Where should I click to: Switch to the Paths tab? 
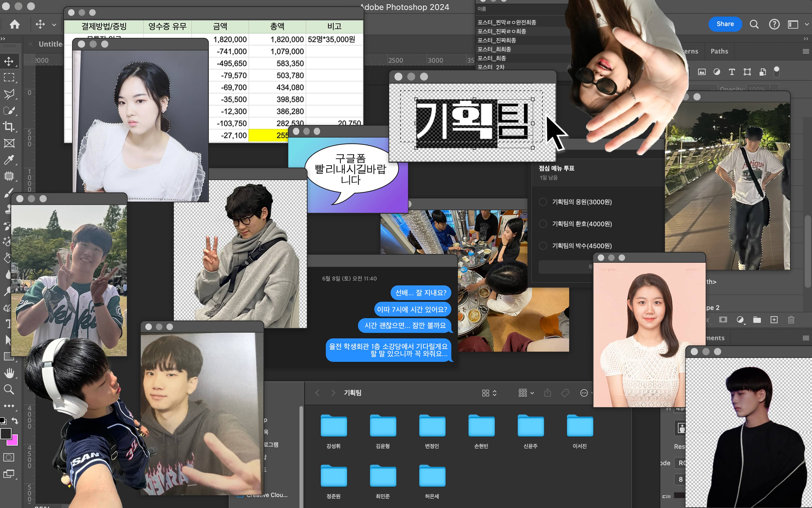[719, 52]
